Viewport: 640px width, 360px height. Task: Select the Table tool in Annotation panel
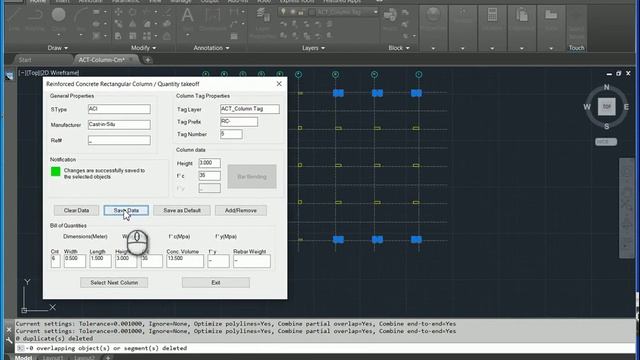[x=234, y=36]
